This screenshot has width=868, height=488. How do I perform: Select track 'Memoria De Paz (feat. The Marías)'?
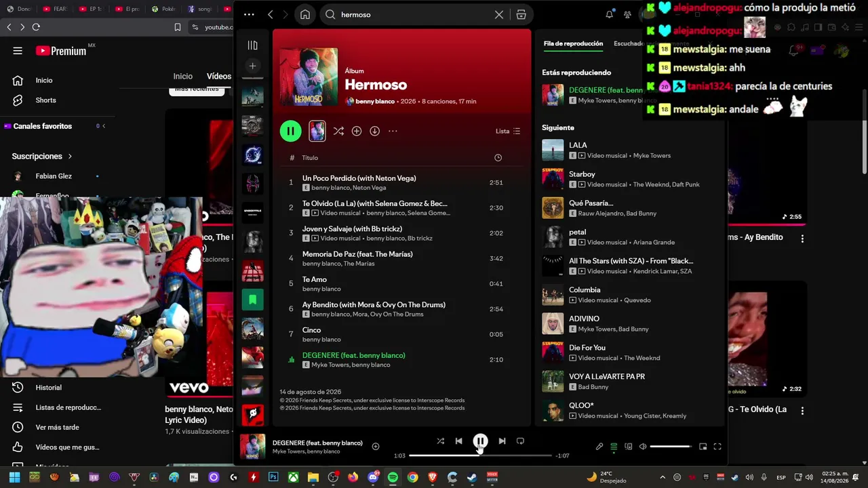pos(403,258)
